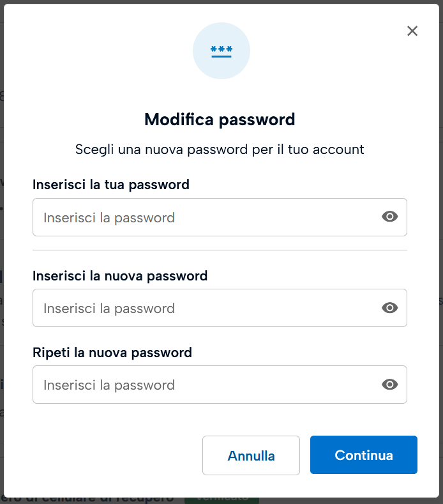Screen dimensions: 443x504
Task: Select the repeat new password field
Action: click(x=204, y=385)
